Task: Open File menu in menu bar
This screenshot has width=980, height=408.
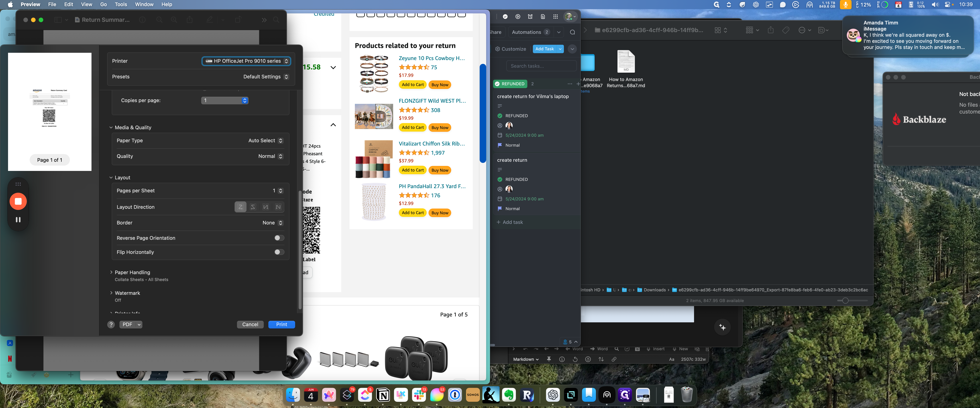Action: point(52,5)
